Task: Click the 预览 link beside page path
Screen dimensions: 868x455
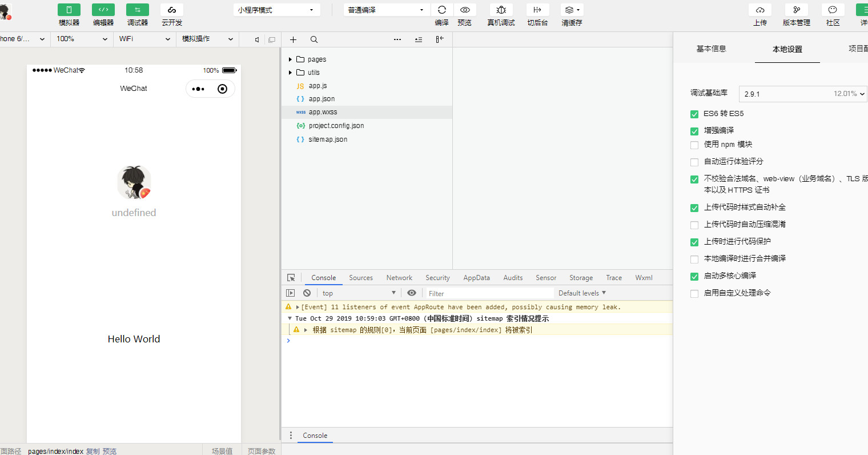Action: [x=109, y=451]
